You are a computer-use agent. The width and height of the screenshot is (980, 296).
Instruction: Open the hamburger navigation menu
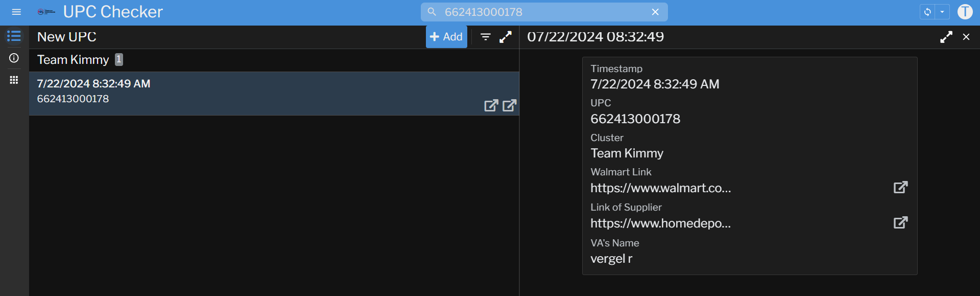tap(16, 12)
